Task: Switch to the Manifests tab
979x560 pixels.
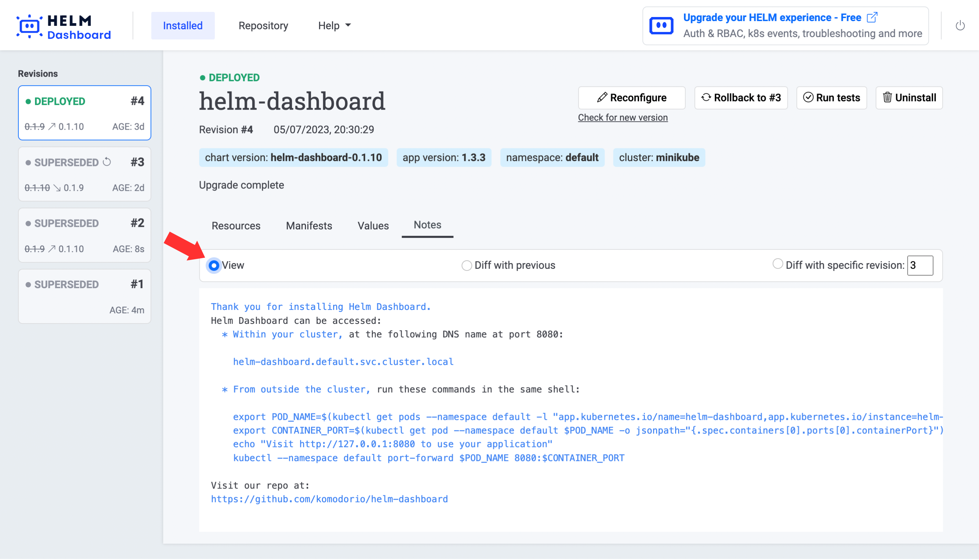Action: (309, 226)
